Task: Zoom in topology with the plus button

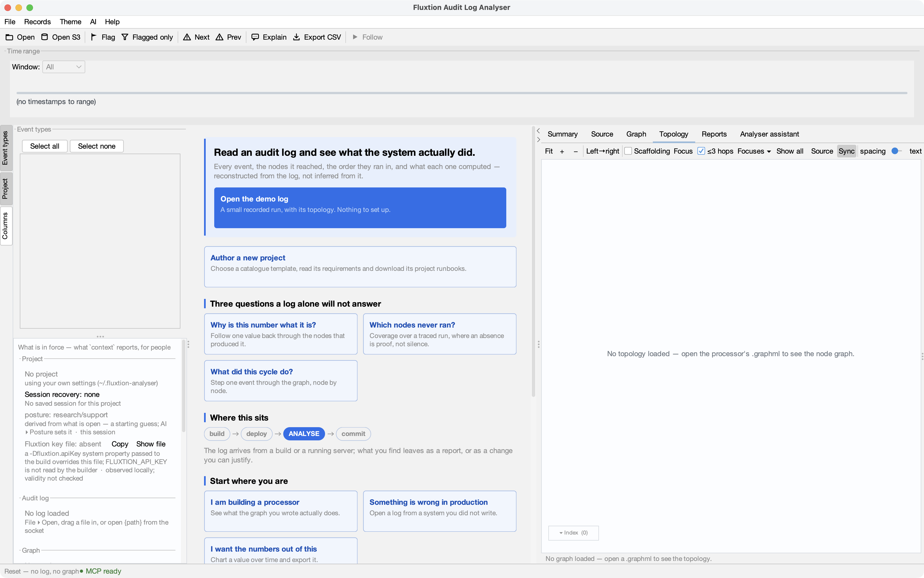Action: coord(562,151)
